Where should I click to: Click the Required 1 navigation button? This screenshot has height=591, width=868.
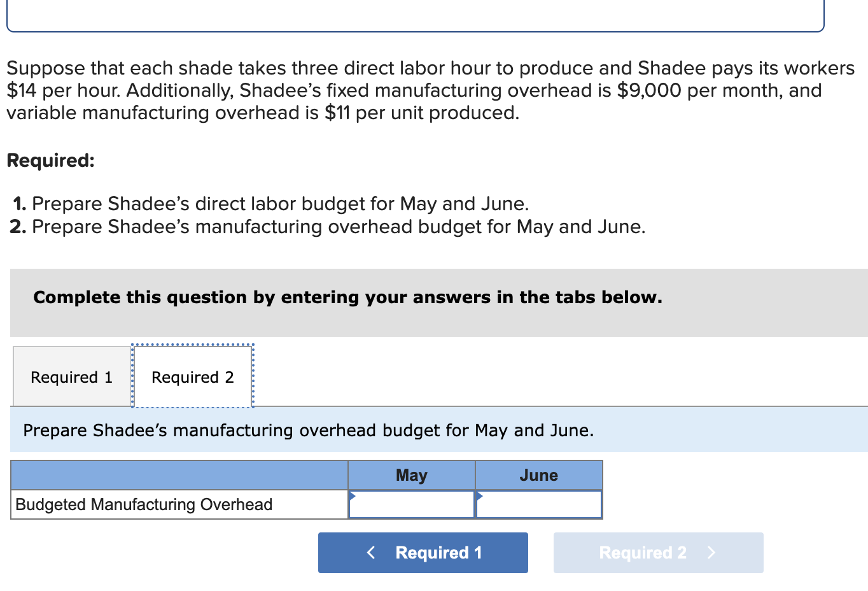[x=422, y=552]
